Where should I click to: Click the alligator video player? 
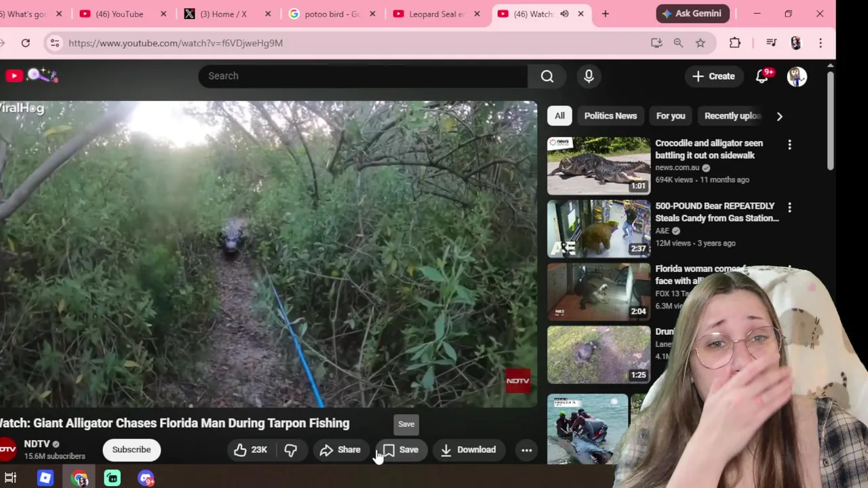[268, 254]
